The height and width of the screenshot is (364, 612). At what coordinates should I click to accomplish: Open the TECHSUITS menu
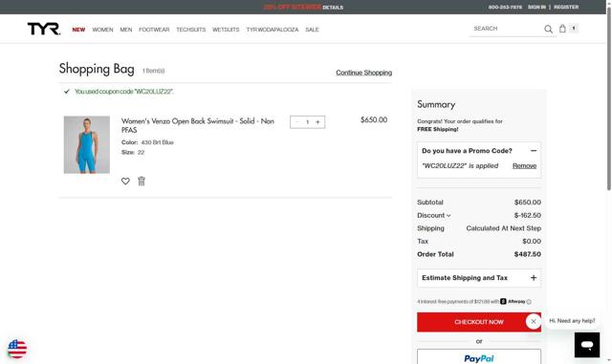point(191,30)
